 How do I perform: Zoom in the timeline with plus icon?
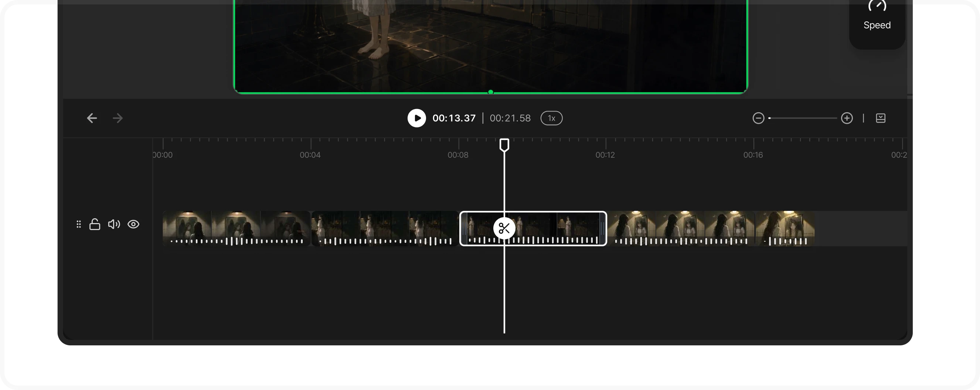pyautogui.click(x=847, y=118)
